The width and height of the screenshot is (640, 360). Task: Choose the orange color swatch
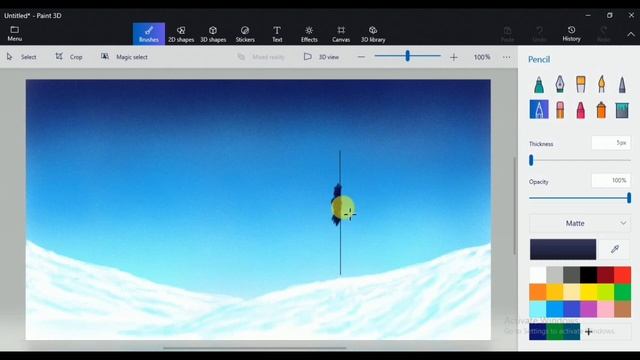click(538, 292)
